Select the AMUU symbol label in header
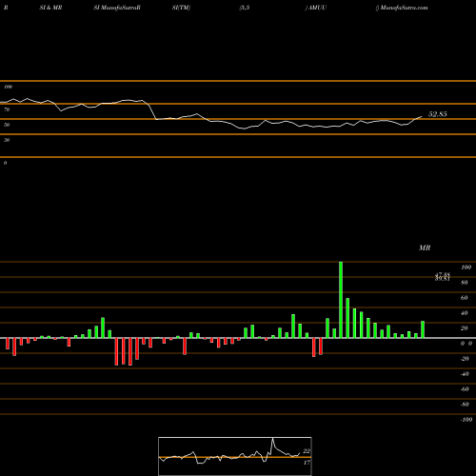 coord(317,8)
